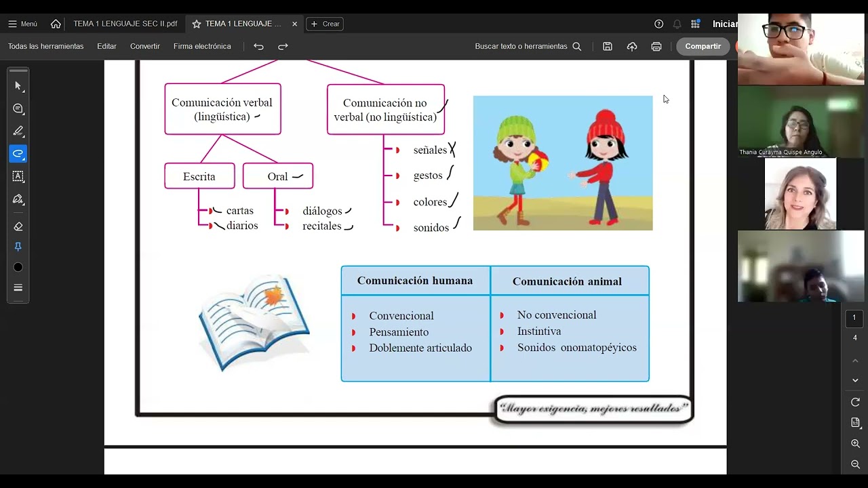Screen dimensions: 868x488
Task: Switch to TEMA 1 LENGUAJE SEC II.pdf tab
Action: (125, 24)
